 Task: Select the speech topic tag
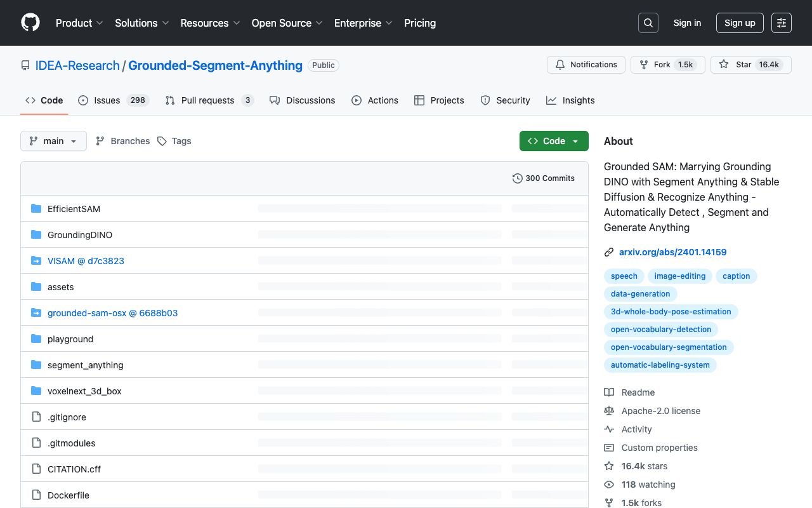click(624, 276)
